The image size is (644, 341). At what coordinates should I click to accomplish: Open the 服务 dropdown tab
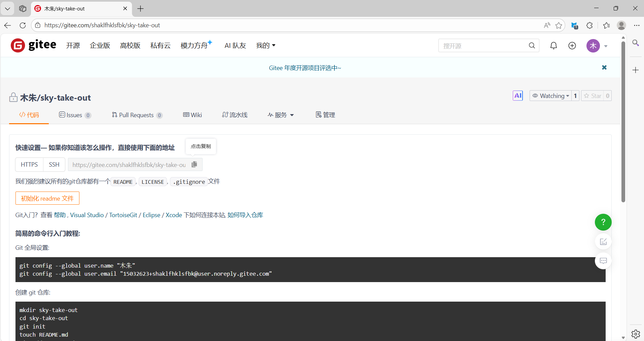tap(281, 115)
